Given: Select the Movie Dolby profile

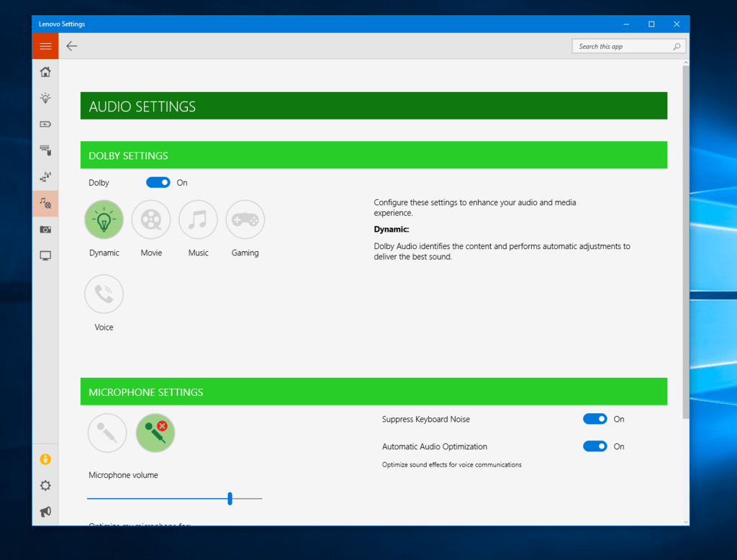Looking at the screenshot, I should click(151, 220).
